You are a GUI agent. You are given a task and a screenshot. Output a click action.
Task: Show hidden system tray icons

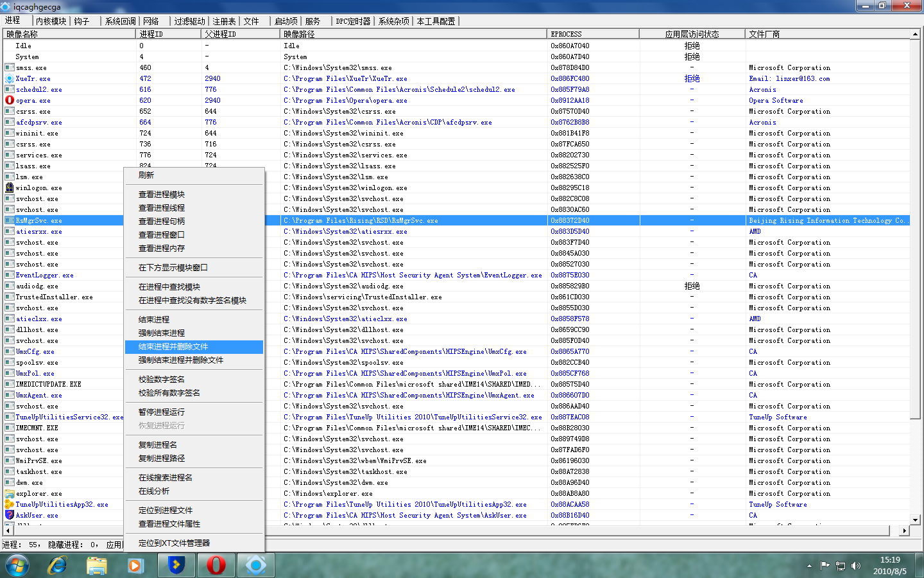pyautogui.click(x=809, y=566)
